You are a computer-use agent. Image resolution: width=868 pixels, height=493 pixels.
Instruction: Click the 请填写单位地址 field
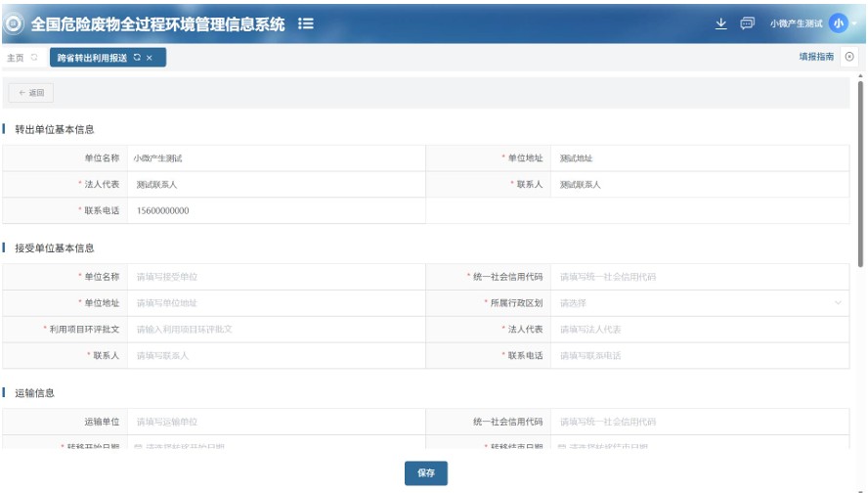(277, 303)
